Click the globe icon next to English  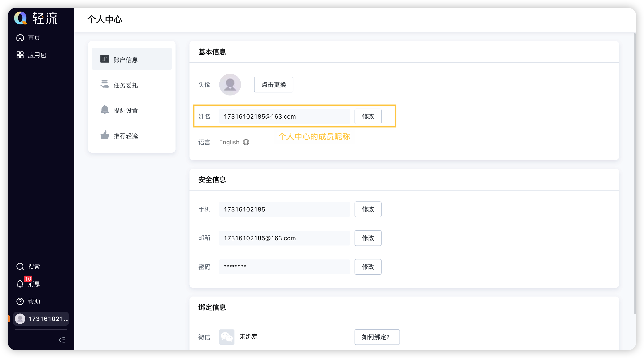pyautogui.click(x=246, y=142)
